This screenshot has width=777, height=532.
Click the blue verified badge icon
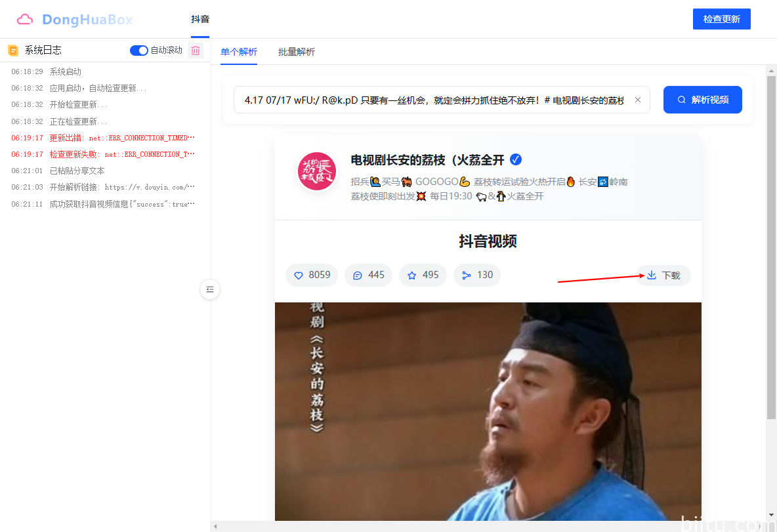tap(516, 159)
